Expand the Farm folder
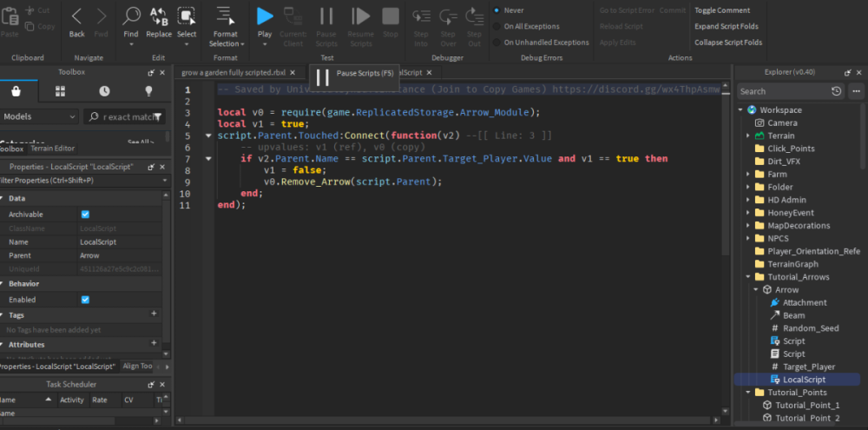Screen dimensions: 868x430 (748, 174)
